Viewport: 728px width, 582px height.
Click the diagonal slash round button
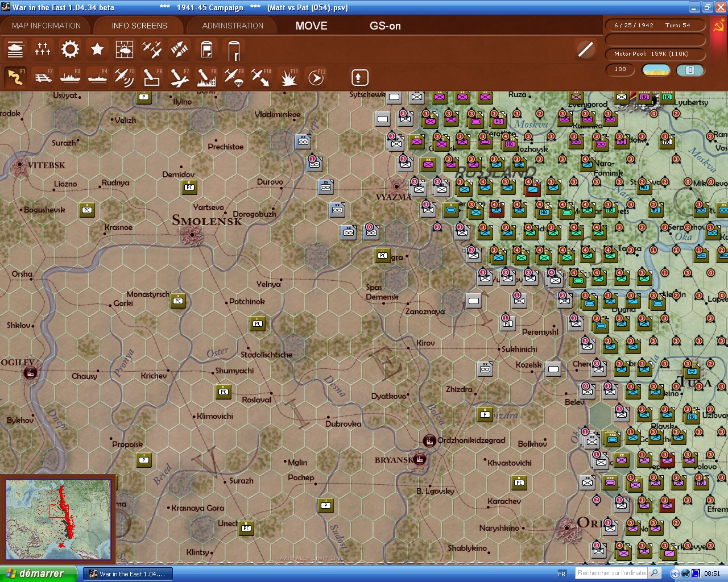point(585,49)
